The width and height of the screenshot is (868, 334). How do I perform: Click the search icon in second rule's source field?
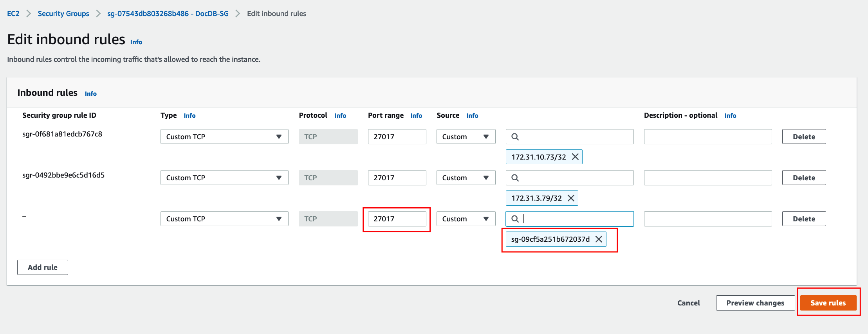[x=515, y=178]
